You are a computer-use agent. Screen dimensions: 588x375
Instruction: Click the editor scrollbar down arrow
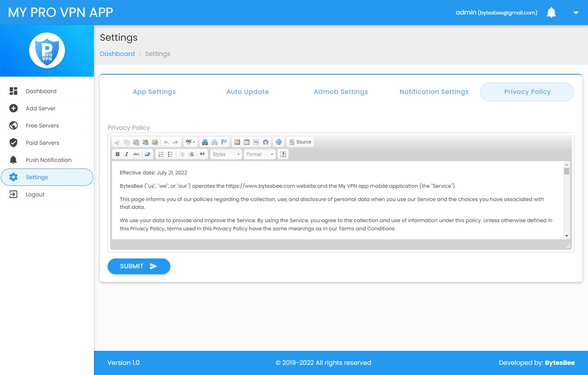[567, 236]
